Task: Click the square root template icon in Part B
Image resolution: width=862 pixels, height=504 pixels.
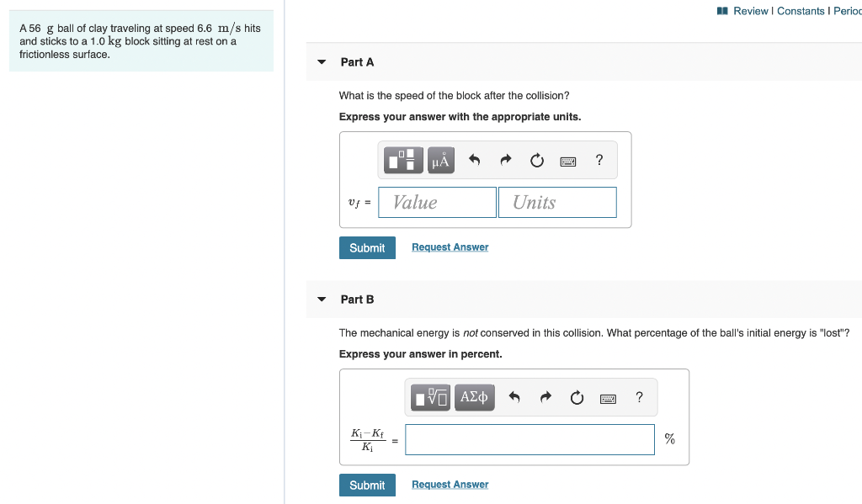Action: (x=429, y=397)
